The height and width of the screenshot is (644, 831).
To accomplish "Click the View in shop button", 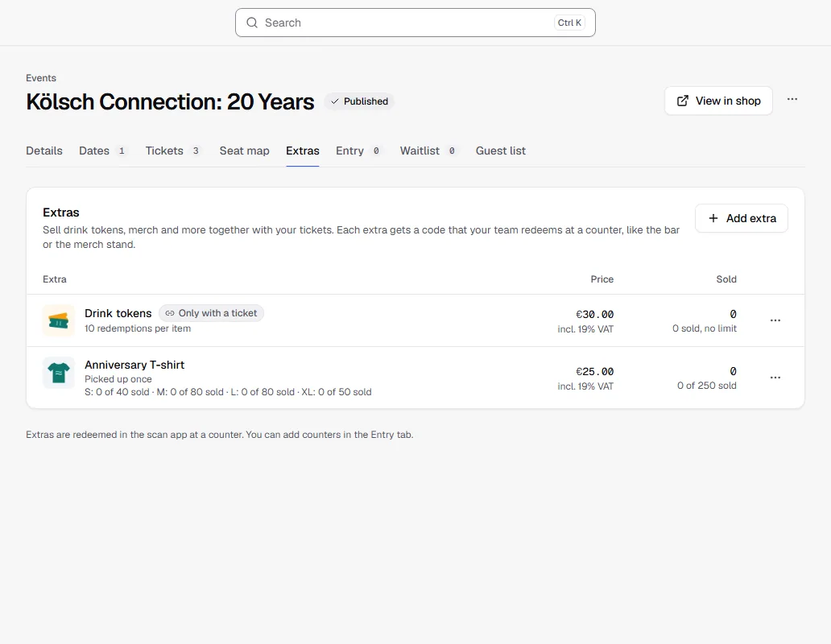I will pyautogui.click(x=718, y=101).
